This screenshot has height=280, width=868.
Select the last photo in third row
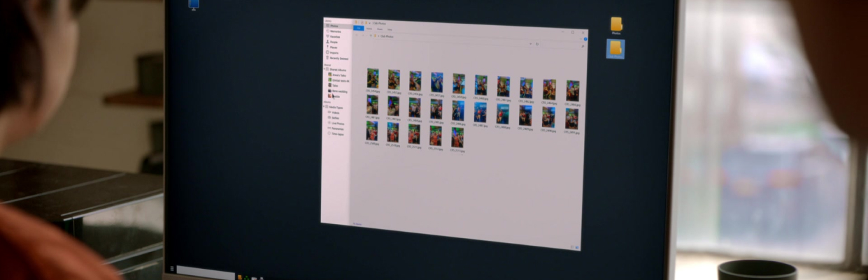[457, 137]
